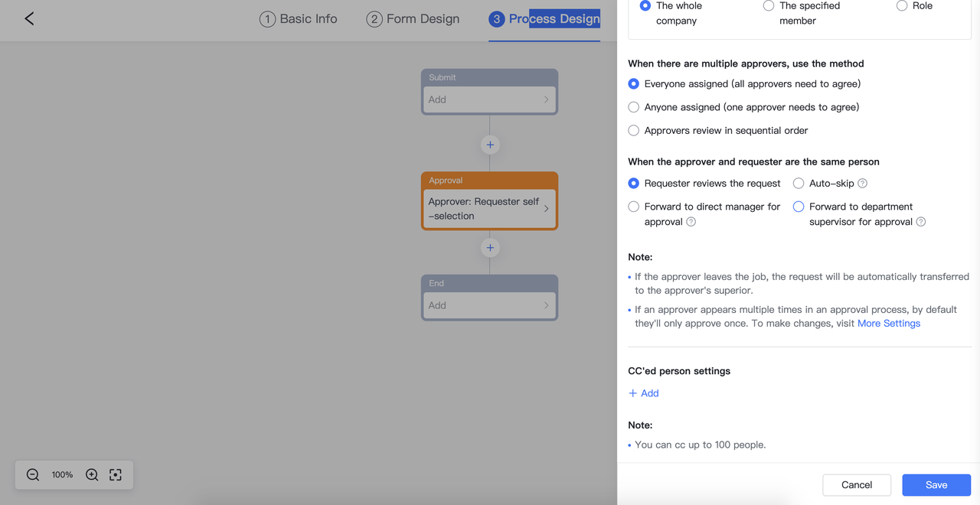Expand the Submit node Add row
Viewport: 980px width, 505px height.
(x=489, y=99)
